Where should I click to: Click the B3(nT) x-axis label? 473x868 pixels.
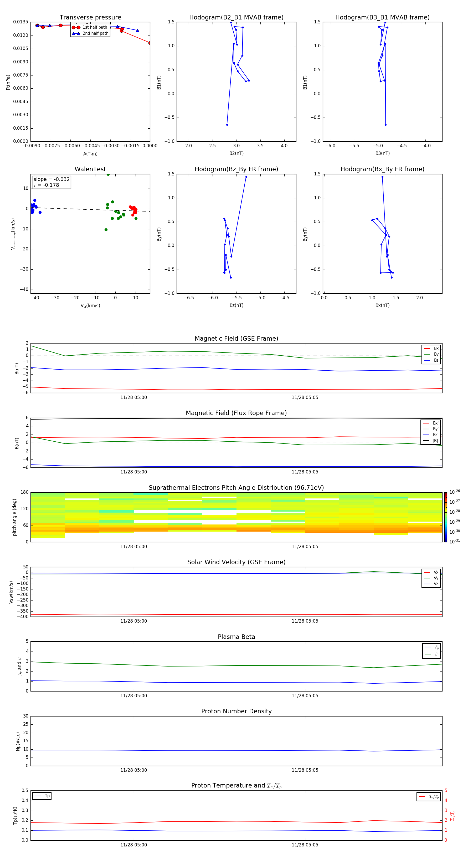pos(382,153)
